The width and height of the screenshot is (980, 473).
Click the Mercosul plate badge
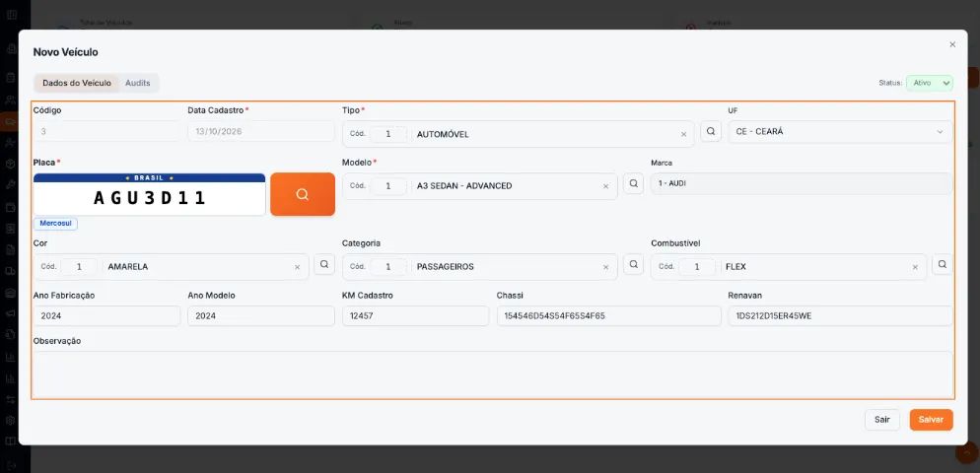pyautogui.click(x=55, y=223)
